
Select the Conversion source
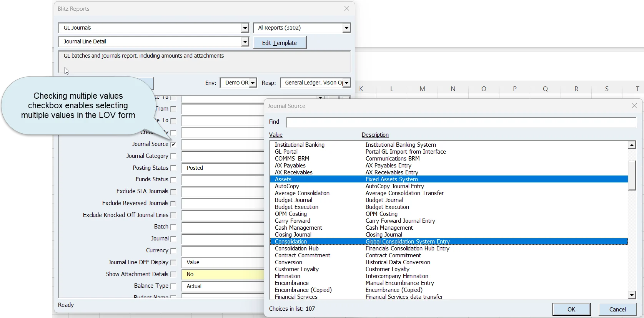coord(449,262)
